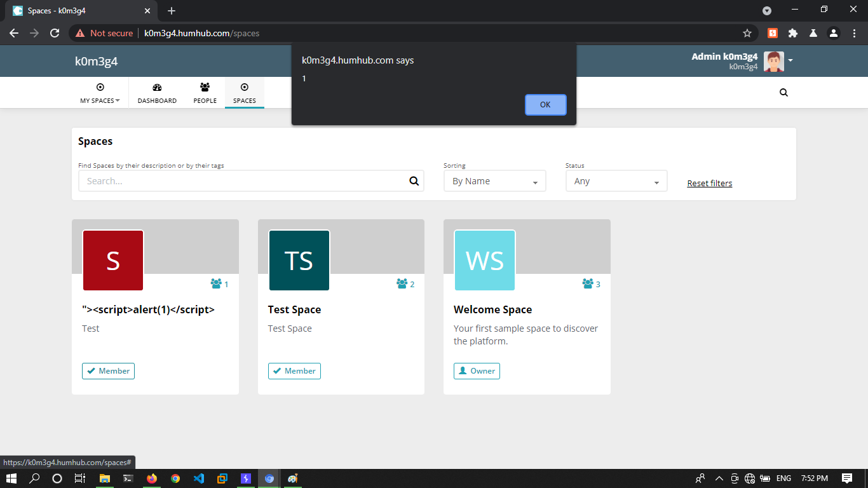Bookmark page with the star icon

click(747, 33)
